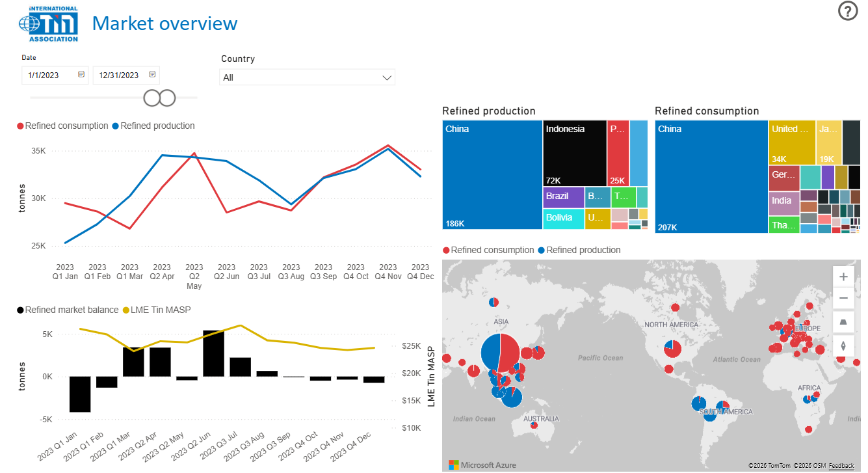Click the Feedback link's neighboring OSM copyright text
The width and height of the screenshot is (868, 473).
tap(810, 466)
